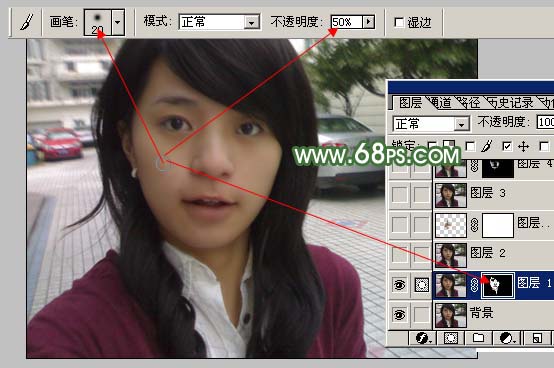
Task: Click the lock image pixels brush icon
Action: (487, 146)
